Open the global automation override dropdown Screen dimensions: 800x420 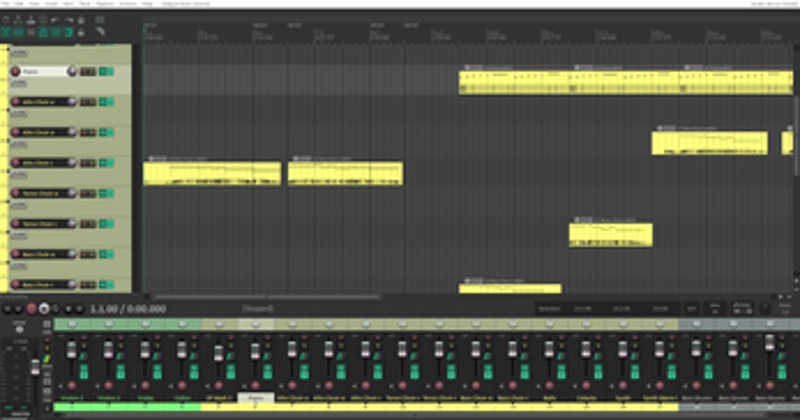tap(742, 308)
